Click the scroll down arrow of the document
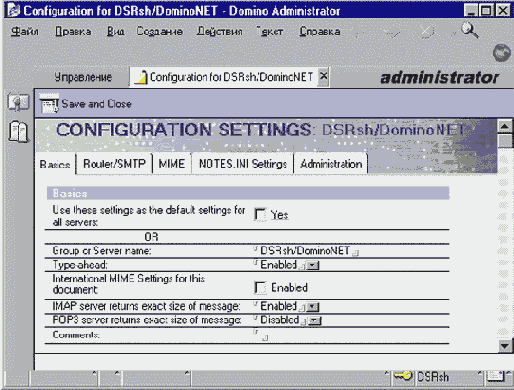514x390 pixels. pyautogui.click(x=505, y=346)
